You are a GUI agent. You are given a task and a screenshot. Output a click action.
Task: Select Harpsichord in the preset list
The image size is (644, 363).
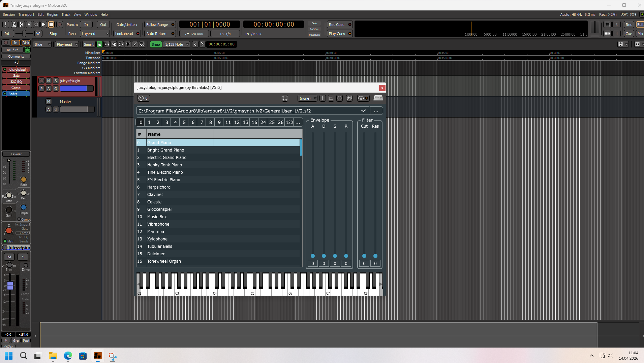159,187
